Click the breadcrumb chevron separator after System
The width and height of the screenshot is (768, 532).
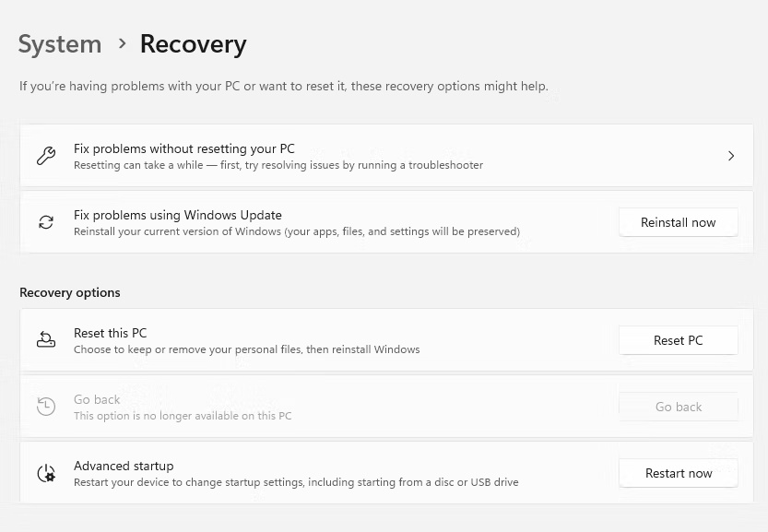point(122,43)
